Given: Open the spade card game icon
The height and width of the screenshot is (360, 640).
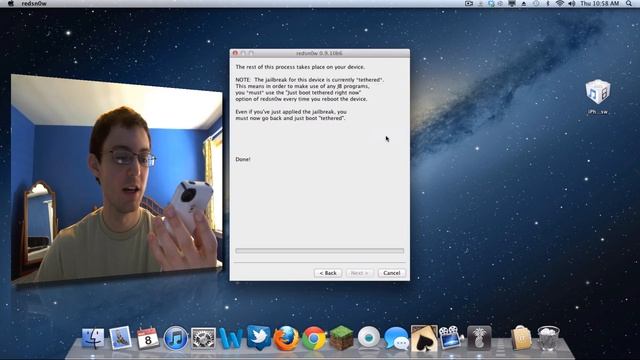Looking at the screenshot, I should [424, 338].
